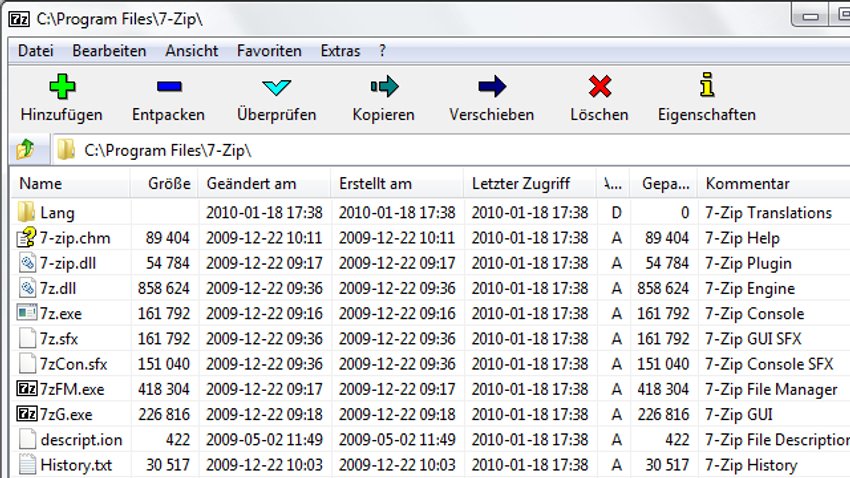Click the 7z icon in the title bar
Screen dimensions: 850x478
[19, 19]
